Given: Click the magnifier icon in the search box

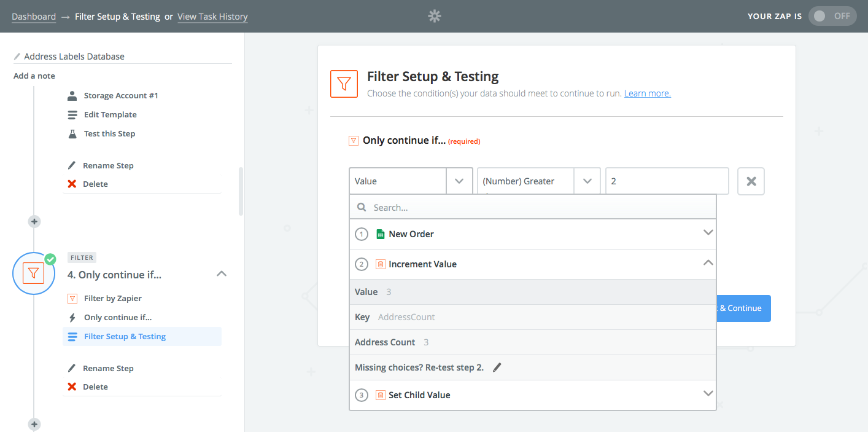Looking at the screenshot, I should pos(362,208).
